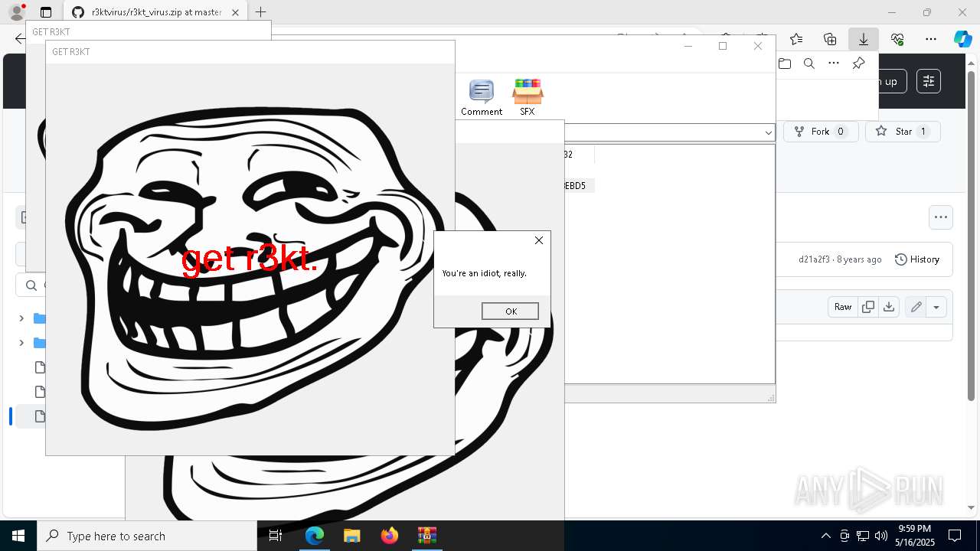
Task: Open GitHub appearance settings sliders icon
Action: 929,81
